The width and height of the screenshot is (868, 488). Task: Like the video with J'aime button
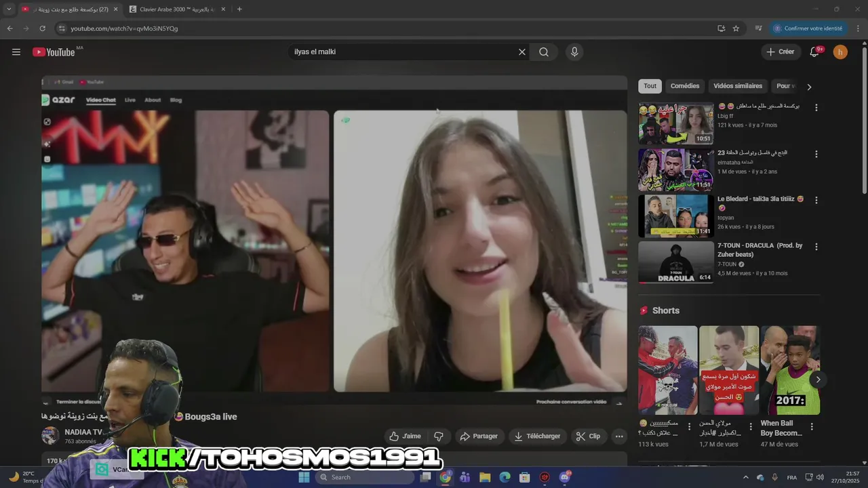[405, 436]
